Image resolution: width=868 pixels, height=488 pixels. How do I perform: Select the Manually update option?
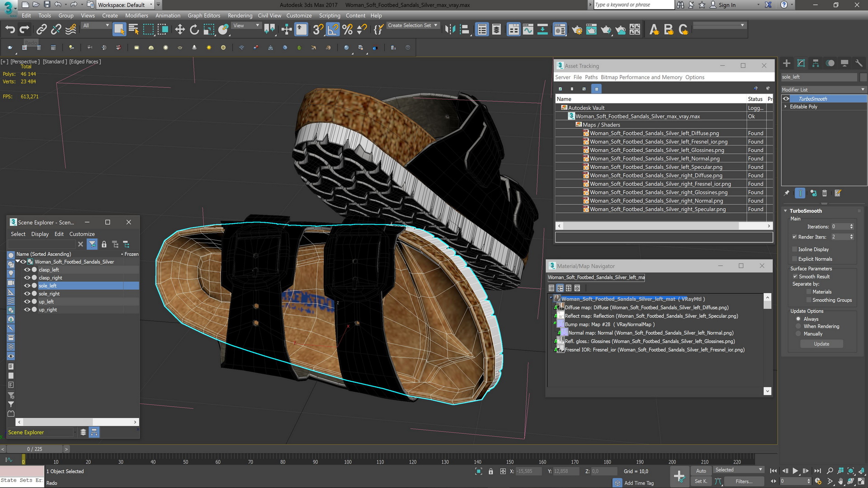[x=798, y=334]
